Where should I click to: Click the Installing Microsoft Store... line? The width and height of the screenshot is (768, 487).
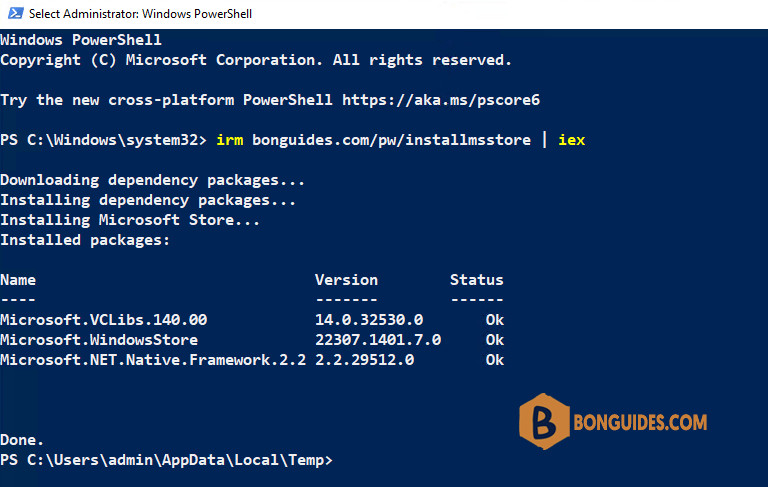click(x=130, y=220)
